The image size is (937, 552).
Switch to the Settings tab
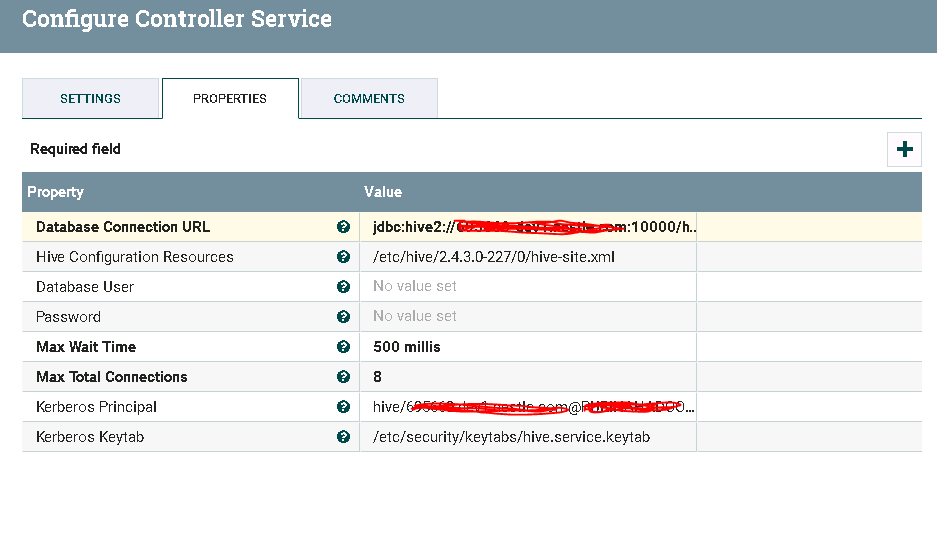[x=90, y=98]
